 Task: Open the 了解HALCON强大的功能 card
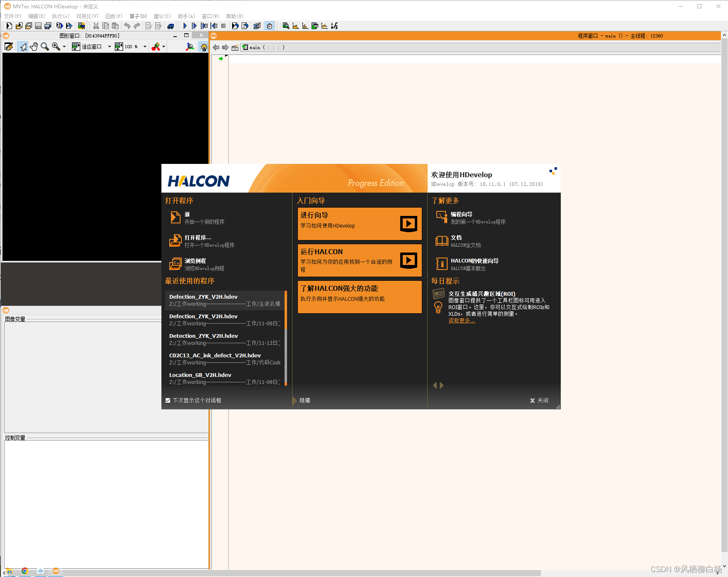[360, 297]
